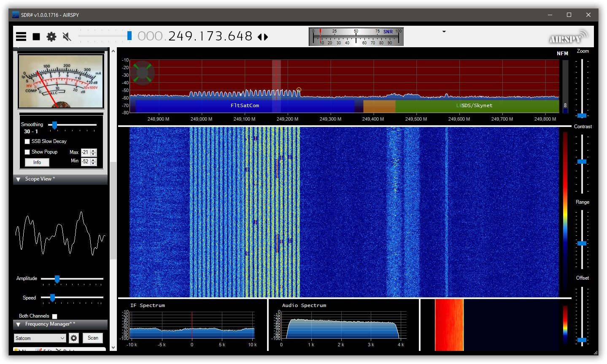Click the New frequency entry icon
This screenshot has width=607, height=364.
point(16,349)
